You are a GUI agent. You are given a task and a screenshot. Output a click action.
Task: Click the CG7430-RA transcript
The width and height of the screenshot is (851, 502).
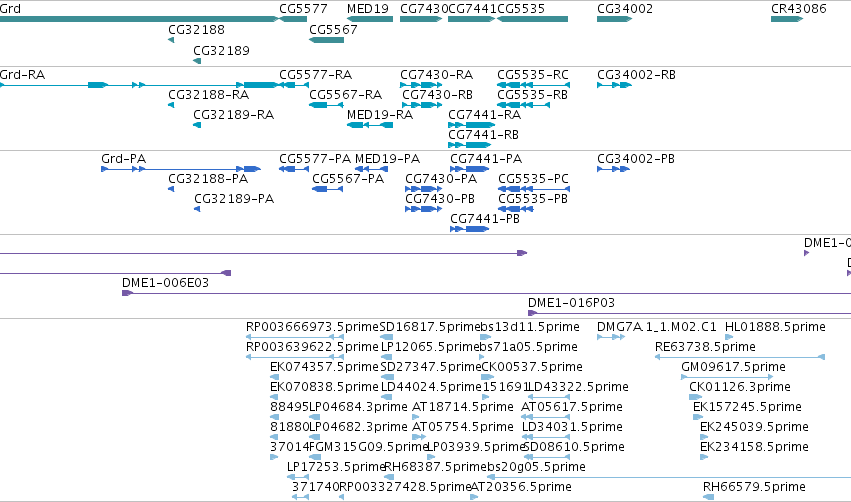(421, 85)
